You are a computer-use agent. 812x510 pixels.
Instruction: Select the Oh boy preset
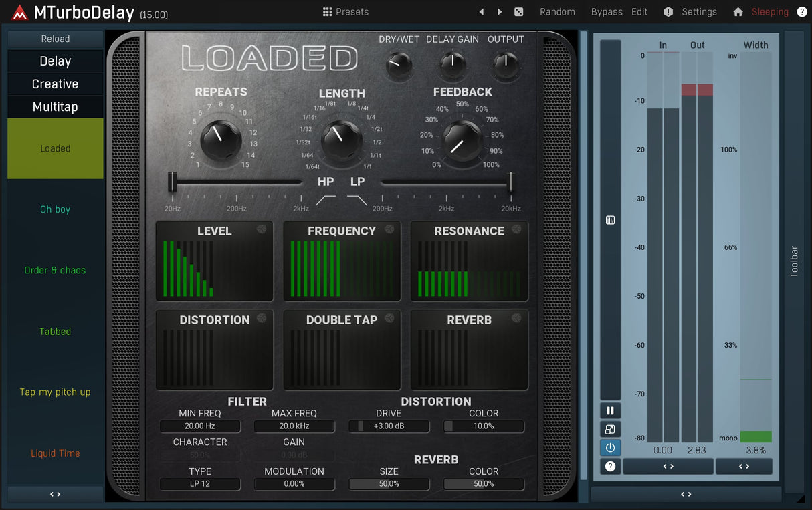tap(56, 209)
